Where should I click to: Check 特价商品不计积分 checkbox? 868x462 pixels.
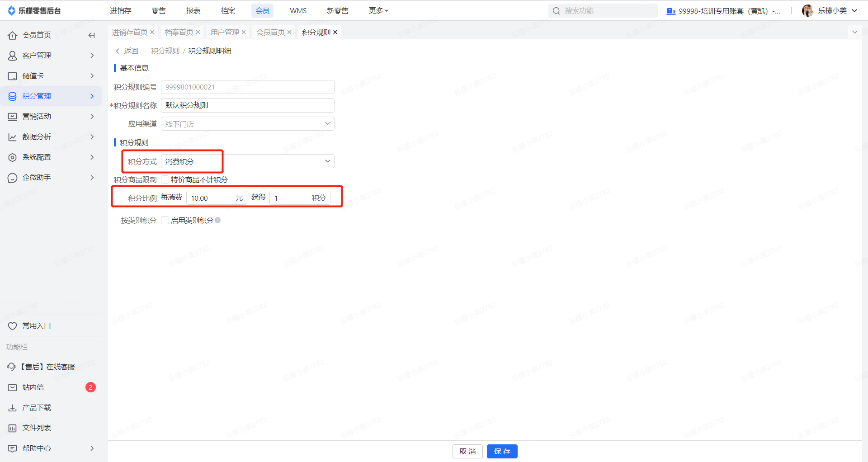(165, 179)
